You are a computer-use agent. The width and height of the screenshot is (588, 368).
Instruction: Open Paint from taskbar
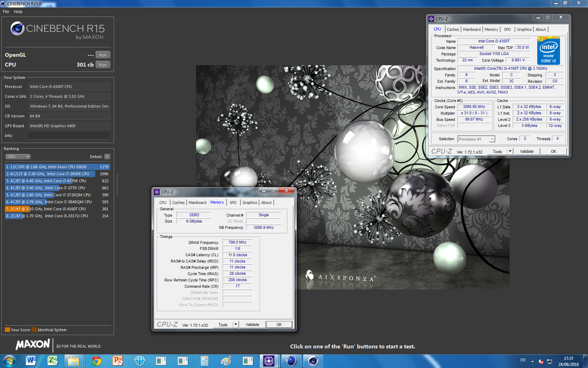[226, 361]
